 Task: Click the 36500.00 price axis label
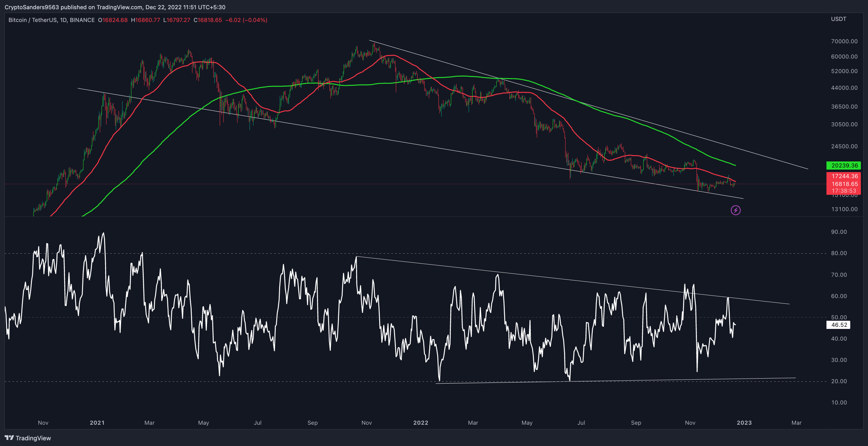(x=844, y=107)
